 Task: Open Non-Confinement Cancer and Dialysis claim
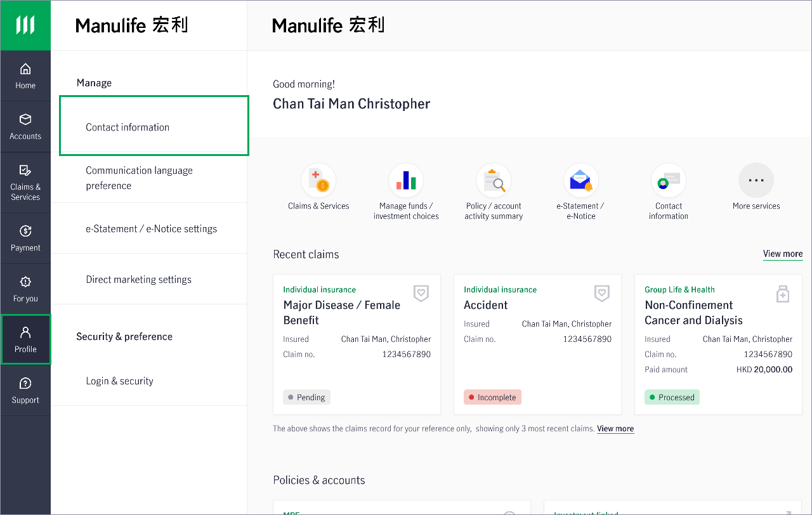click(x=718, y=344)
